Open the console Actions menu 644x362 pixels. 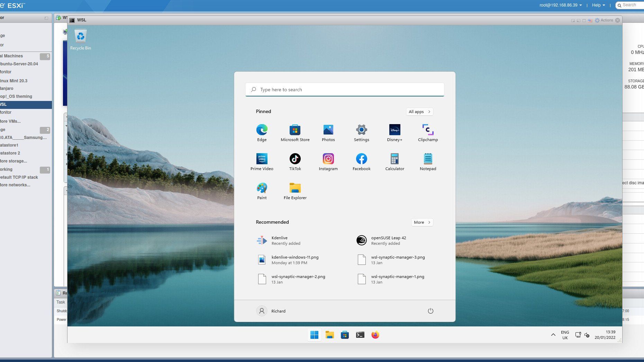[604, 20]
